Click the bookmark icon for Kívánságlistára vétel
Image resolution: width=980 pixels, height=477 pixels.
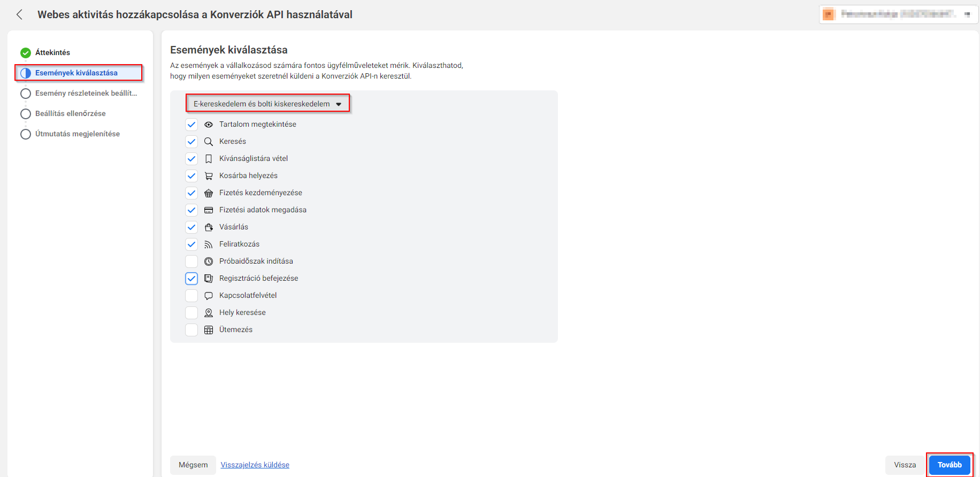(209, 159)
